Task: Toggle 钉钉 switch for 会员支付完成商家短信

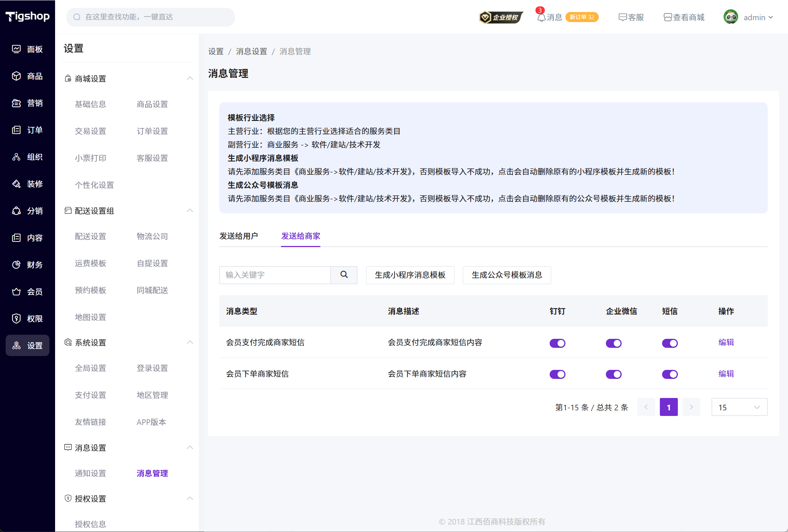Action: click(557, 343)
